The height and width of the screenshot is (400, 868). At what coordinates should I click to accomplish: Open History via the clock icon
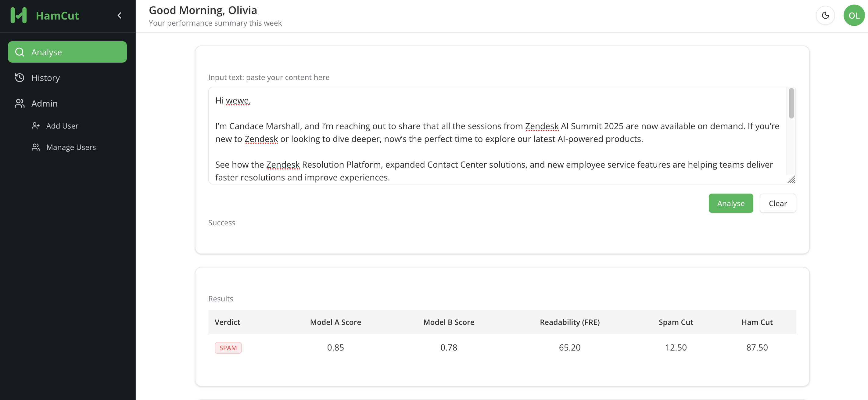(x=20, y=78)
